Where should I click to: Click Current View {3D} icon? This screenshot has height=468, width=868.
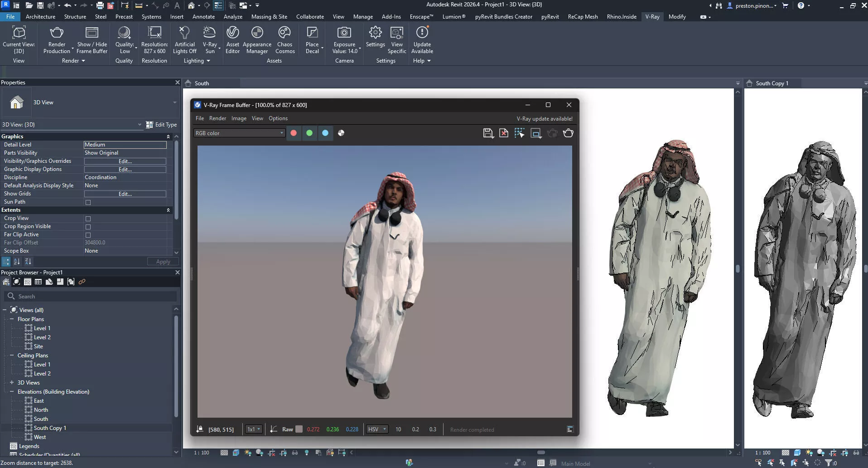pos(19,33)
